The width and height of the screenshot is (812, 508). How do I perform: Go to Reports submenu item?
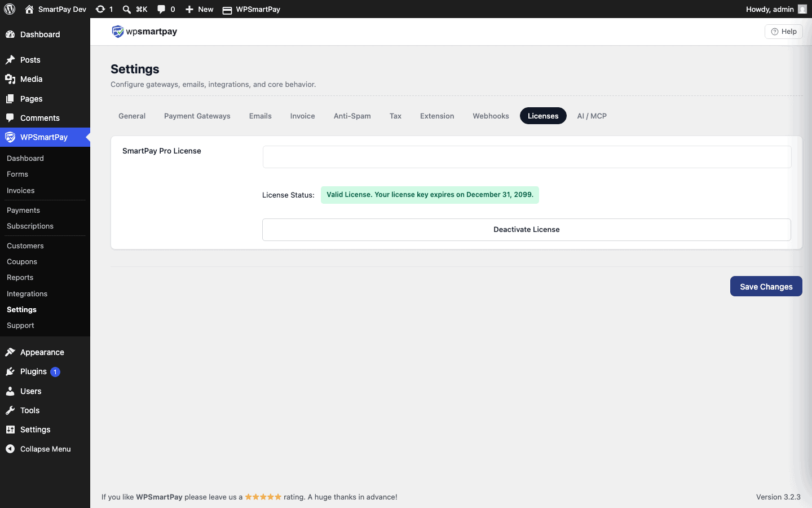coord(20,278)
